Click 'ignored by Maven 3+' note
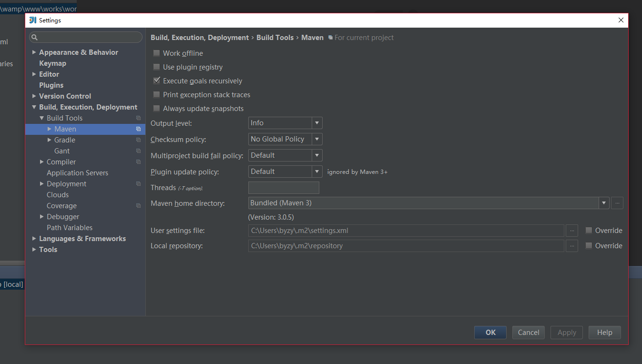Screen dimensions: 642x364 357,172
